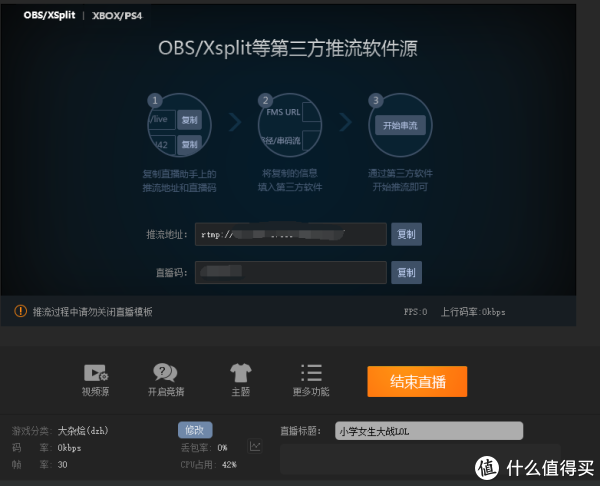
Task: Click the OBS/Xsplit等第三方推流软件源 heading
Action: point(288,49)
